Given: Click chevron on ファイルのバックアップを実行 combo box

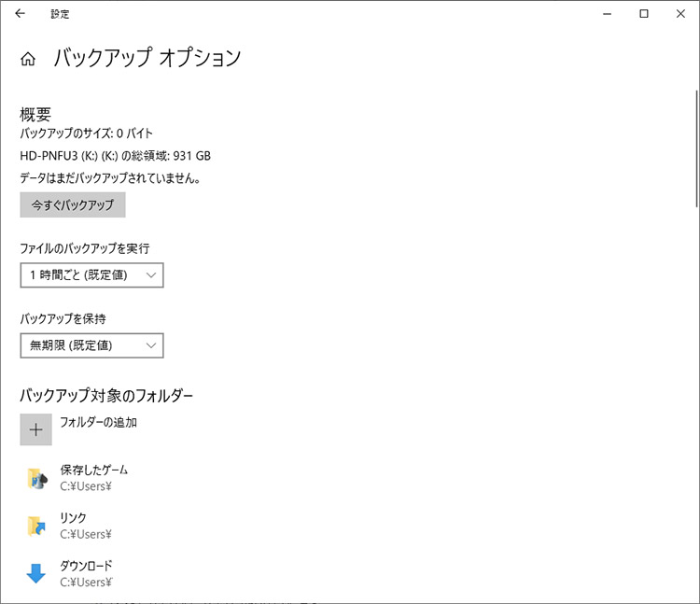Looking at the screenshot, I should 151,274.
